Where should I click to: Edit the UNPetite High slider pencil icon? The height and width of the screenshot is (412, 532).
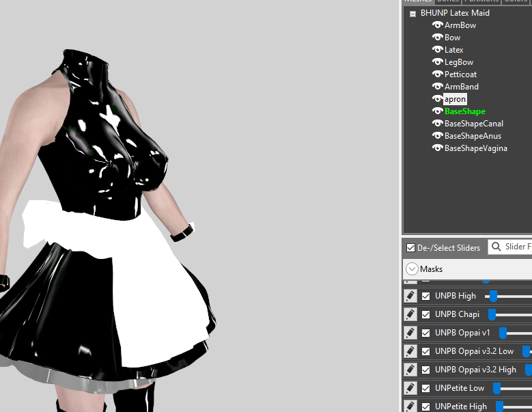click(x=410, y=407)
